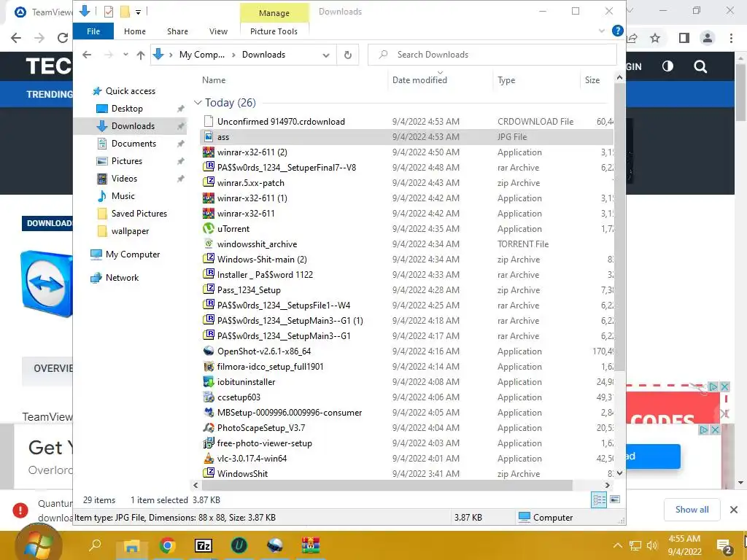Select iobituninstaller application icon

[x=208, y=381]
